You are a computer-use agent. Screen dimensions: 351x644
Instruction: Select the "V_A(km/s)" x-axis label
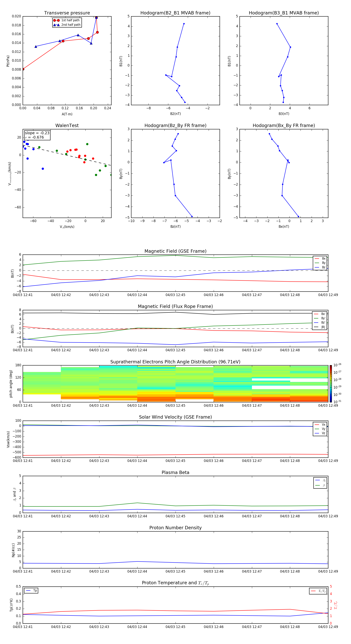pos(67,227)
